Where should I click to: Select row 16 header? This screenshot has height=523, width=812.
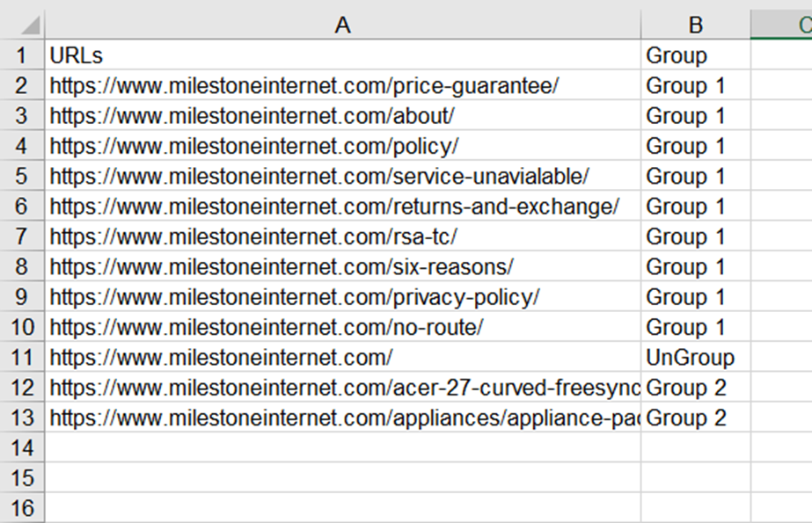(22, 508)
